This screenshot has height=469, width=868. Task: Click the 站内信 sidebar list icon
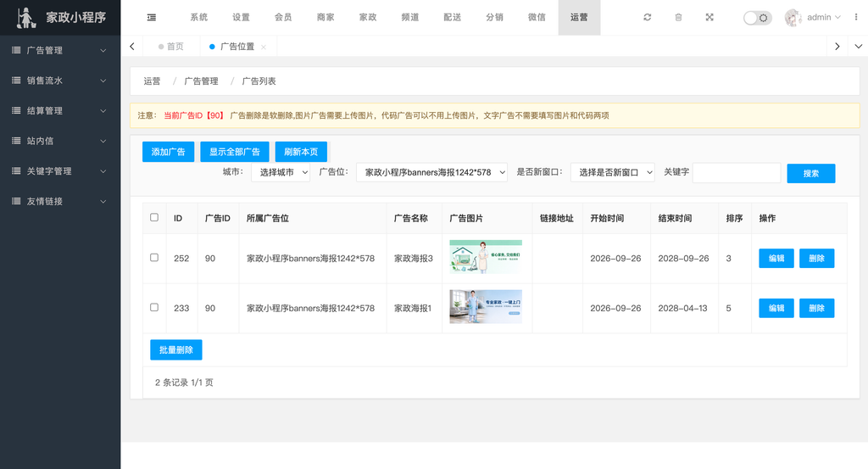17,141
